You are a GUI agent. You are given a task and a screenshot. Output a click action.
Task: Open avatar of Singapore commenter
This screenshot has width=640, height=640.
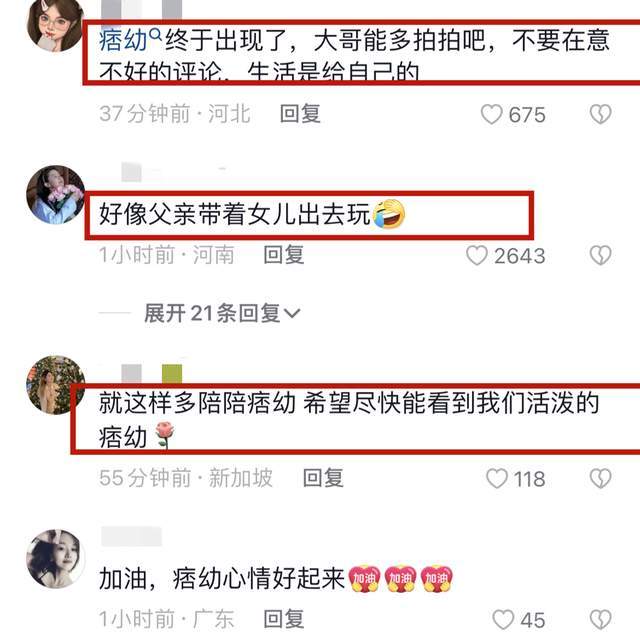point(56,385)
